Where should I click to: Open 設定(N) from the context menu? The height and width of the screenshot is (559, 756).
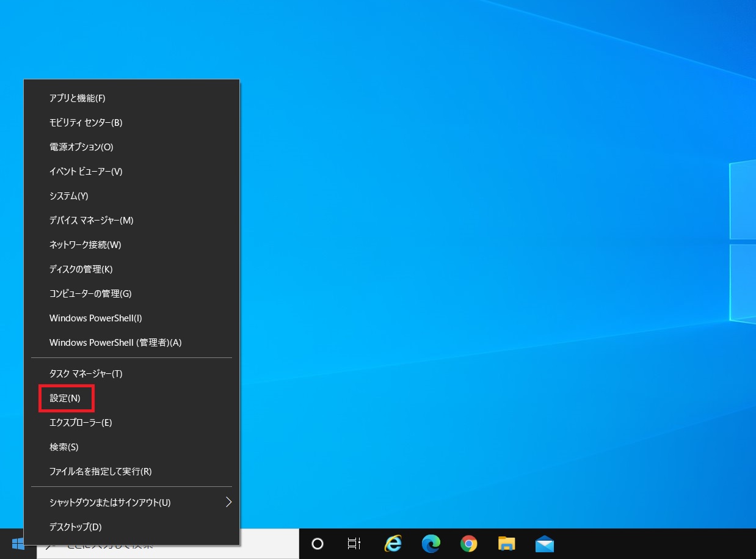point(66,398)
